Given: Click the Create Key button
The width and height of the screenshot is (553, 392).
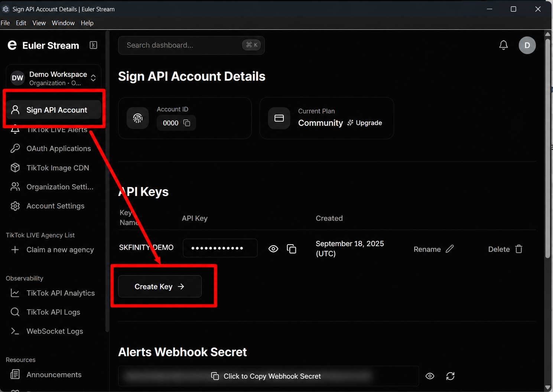Looking at the screenshot, I should click(x=160, y=286).
